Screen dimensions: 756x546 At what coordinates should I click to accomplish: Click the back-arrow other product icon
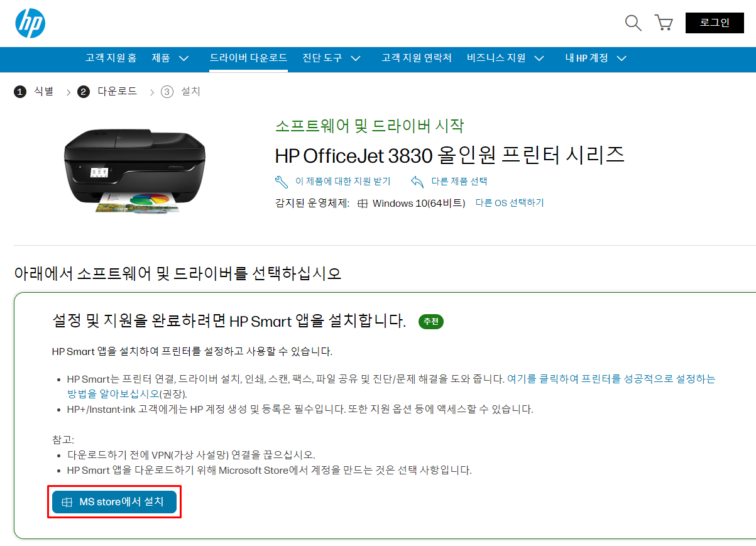point(417,181)
